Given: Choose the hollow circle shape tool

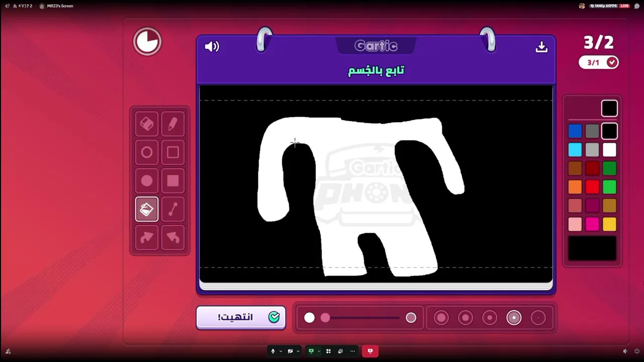Looking at the screenshot, I should (x=147, y=152).
